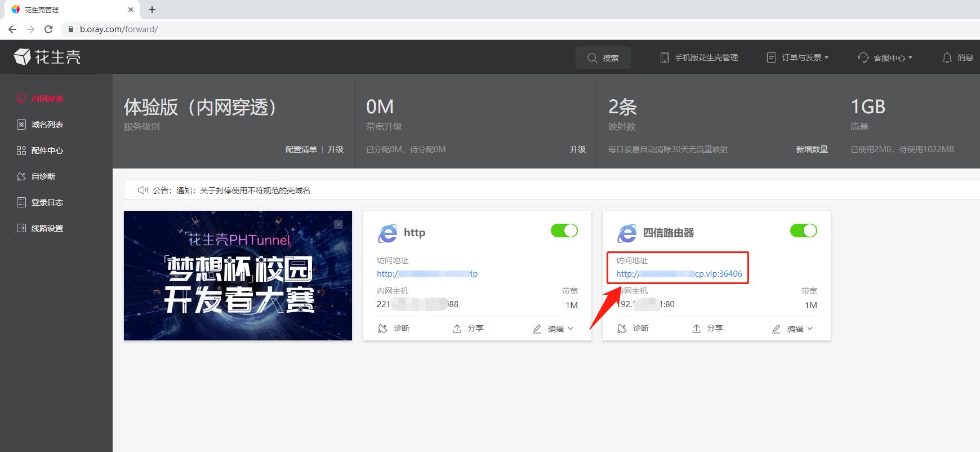Viewport: 980px width, 452px height.
Task: Click the 线路设置 sidebar icon
Action: [21, 228]
